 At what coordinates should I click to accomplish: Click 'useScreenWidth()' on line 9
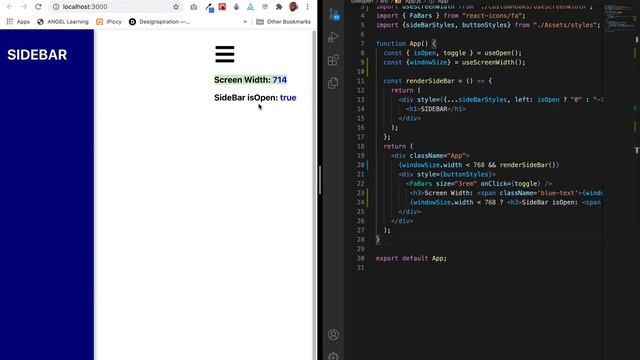click(493, 62)
